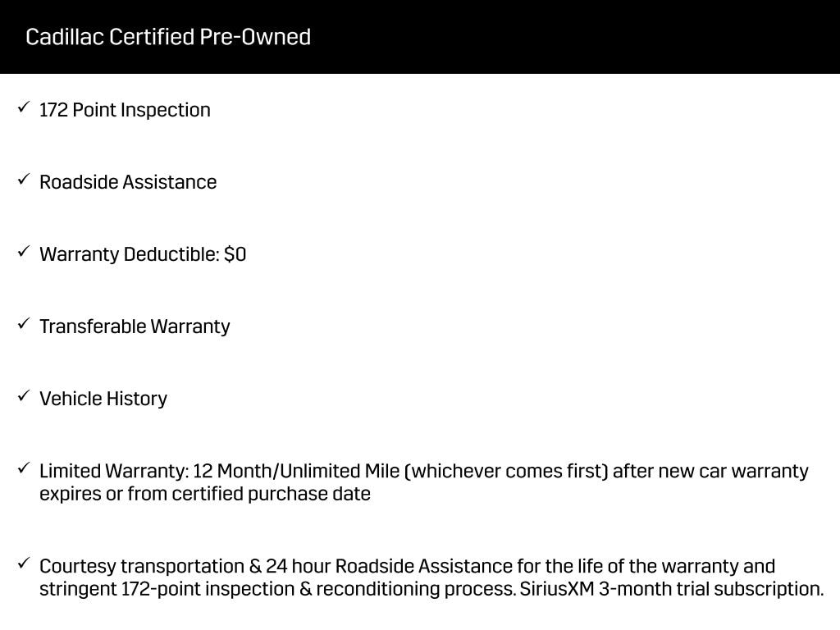Screen dimensions: 840x630
Task: Select the 172 Point Inspection text
Action: tap(125, 110)
